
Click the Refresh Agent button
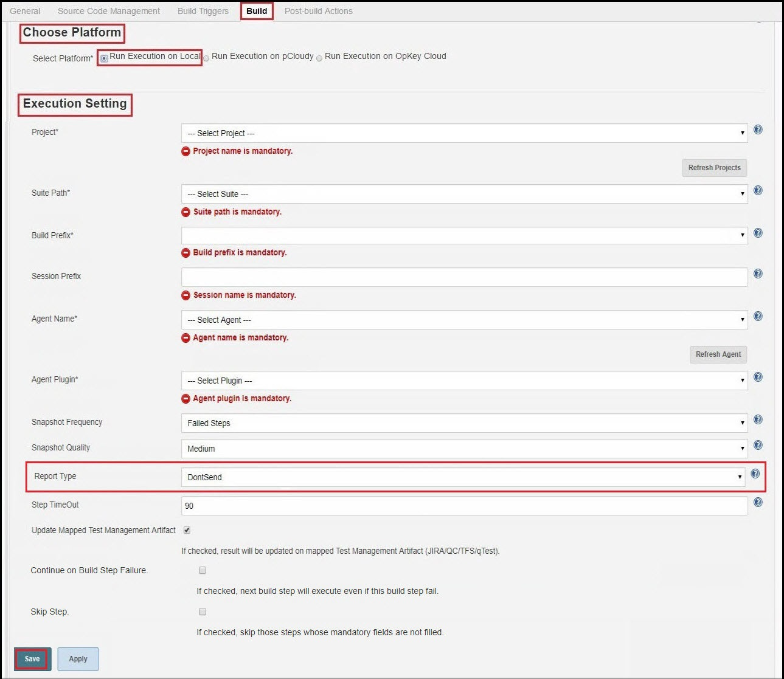718,354
